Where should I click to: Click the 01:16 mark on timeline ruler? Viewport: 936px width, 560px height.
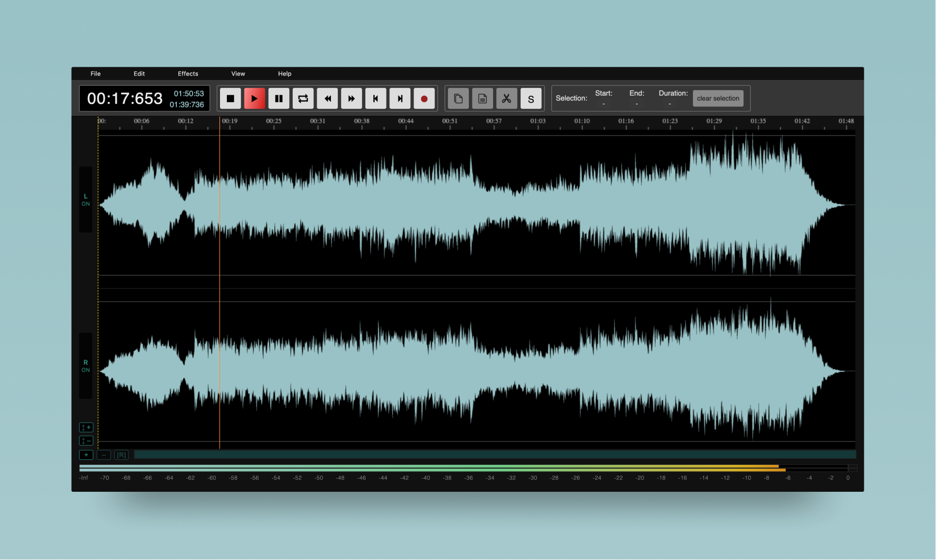626,121
